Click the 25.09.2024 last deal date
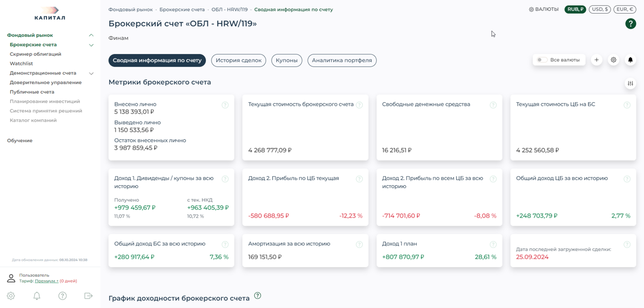Image resolution: width=644 pixels, height=308 pixels. [532, 257]
